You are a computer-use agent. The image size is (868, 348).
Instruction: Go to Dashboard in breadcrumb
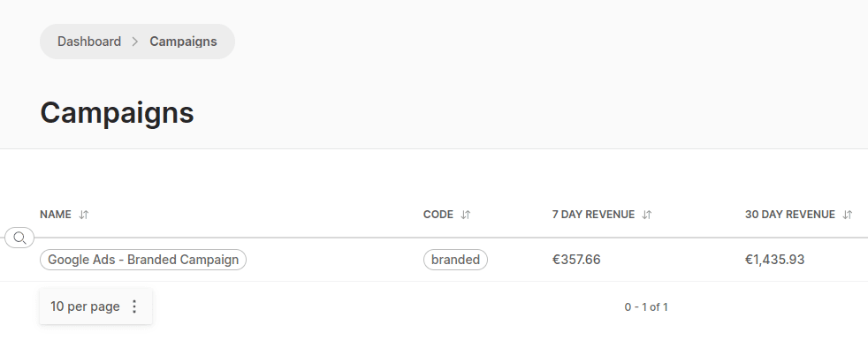(x=89, y=42)
